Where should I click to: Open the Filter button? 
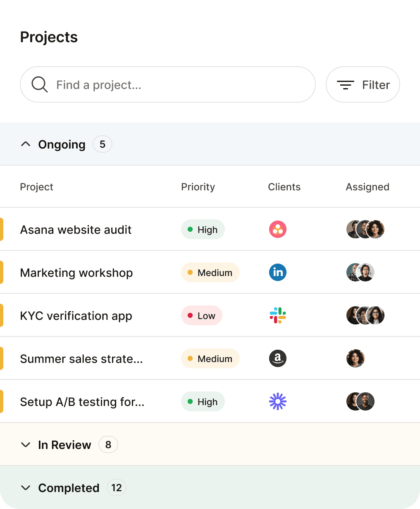363,84
